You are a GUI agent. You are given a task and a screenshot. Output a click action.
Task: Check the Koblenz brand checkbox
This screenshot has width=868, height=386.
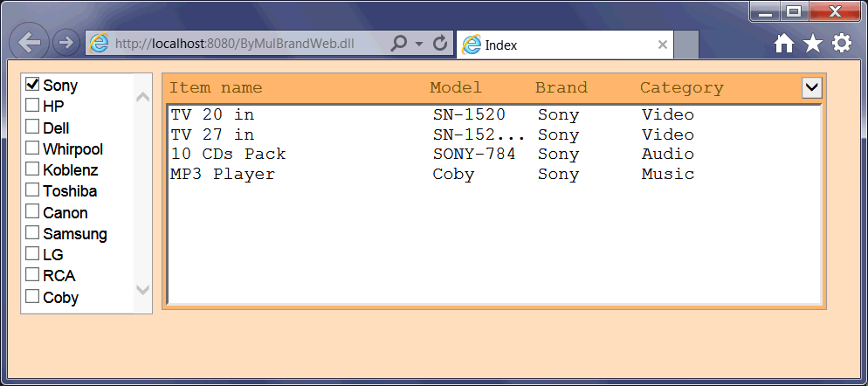[x=32, y=169]
